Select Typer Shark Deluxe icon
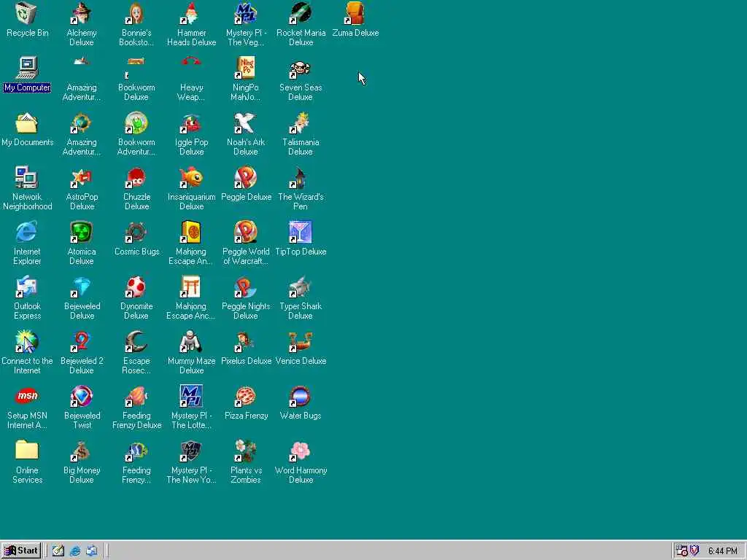The image size is (747, 560). coord(301,287)
